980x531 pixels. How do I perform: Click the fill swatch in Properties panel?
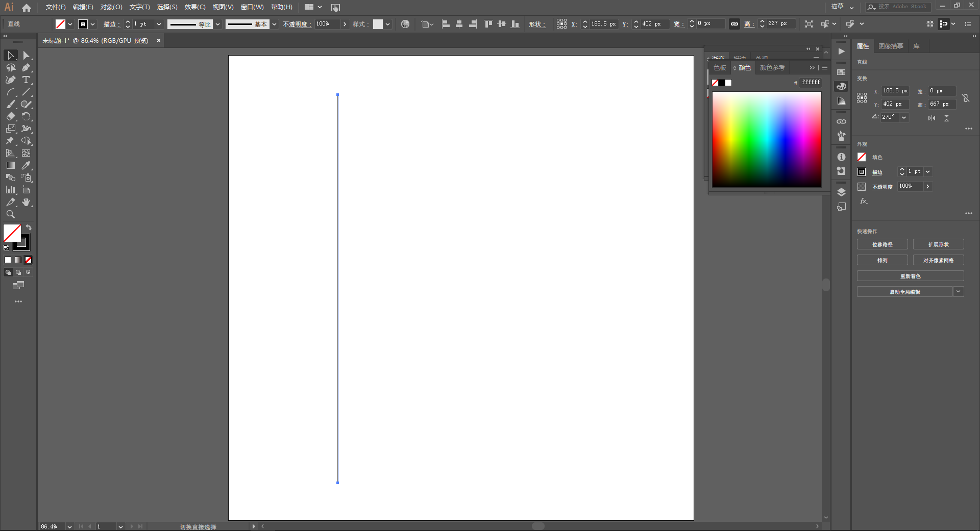pos(862,157)
